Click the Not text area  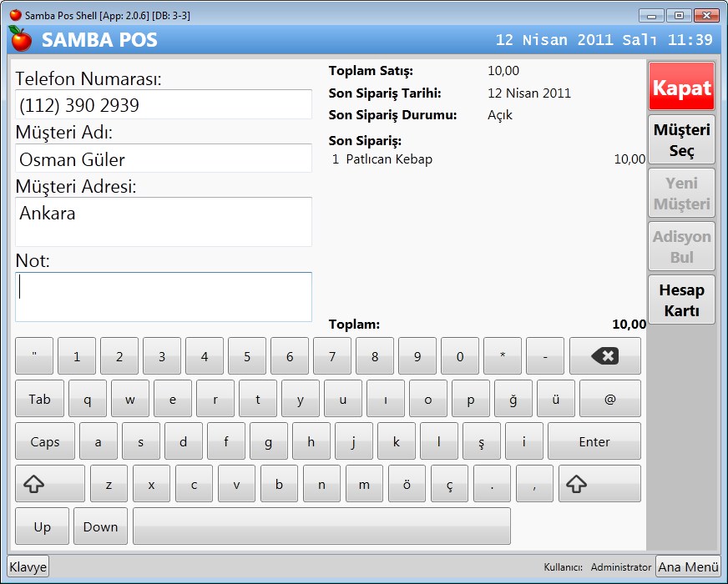[164, 297]
